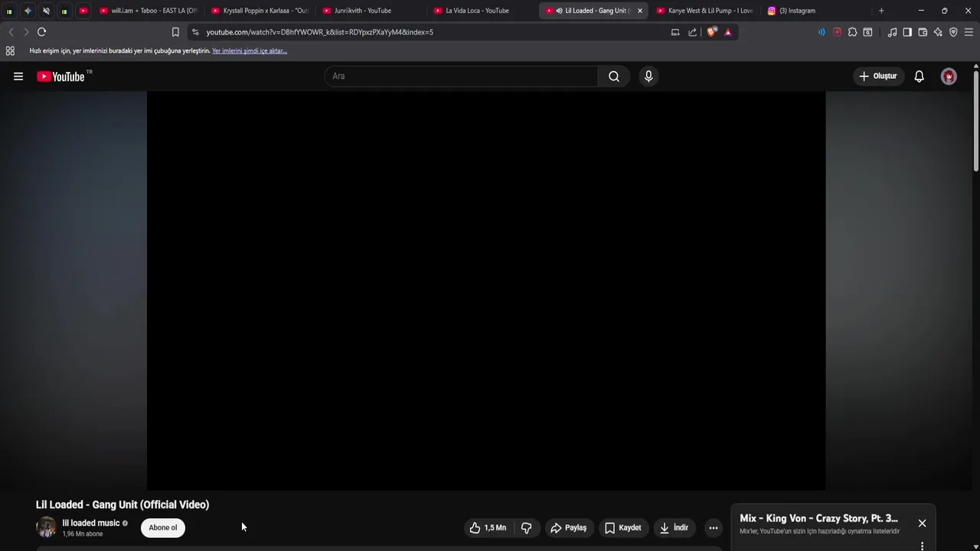
Task: Dislike the video with thumbs down
Action: coord(527,527)
